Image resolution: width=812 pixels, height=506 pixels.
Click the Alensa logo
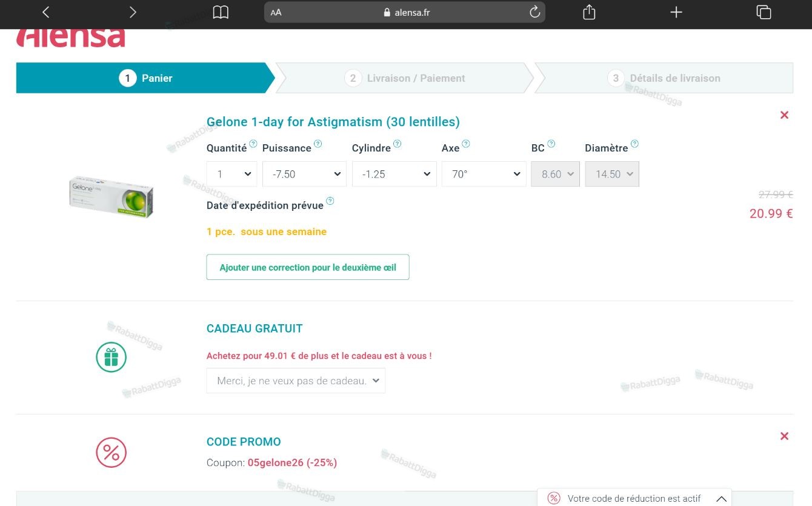pos(70,37)
